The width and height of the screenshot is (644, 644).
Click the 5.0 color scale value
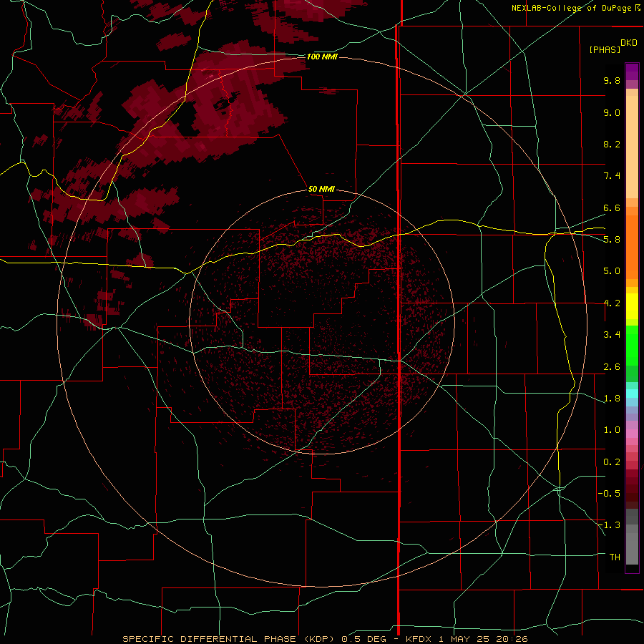tap(612, 271)
